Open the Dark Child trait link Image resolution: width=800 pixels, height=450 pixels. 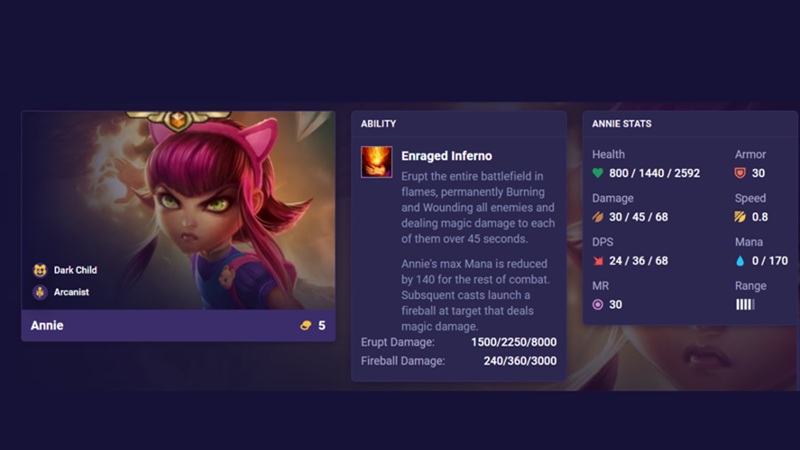click(x=76, y=270)
